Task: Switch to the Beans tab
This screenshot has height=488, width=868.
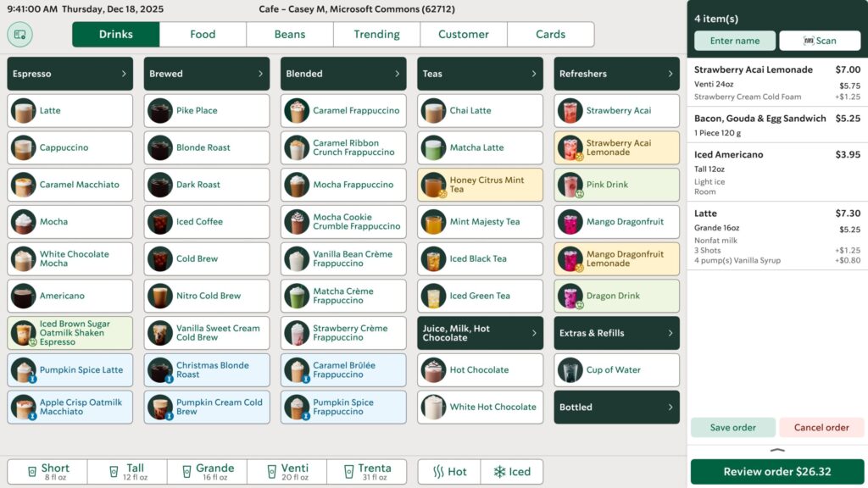Action: pos(290,34)
